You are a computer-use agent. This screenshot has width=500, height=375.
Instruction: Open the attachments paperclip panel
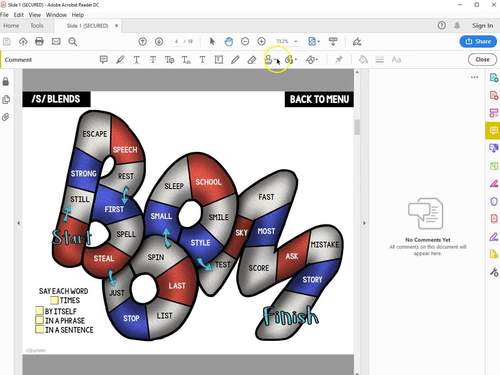click(x=6, y=117)
